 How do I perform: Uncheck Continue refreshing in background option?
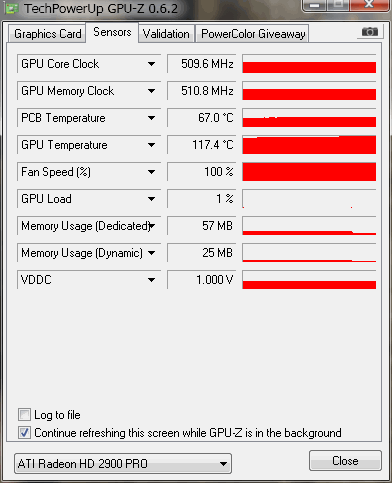pos(24,433)
